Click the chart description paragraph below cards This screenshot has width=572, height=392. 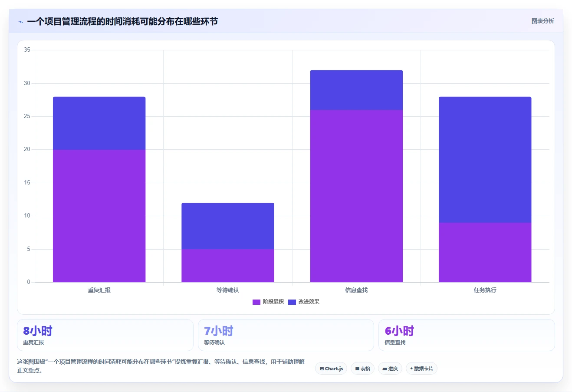pyautogui.click(x=161, y=366)
